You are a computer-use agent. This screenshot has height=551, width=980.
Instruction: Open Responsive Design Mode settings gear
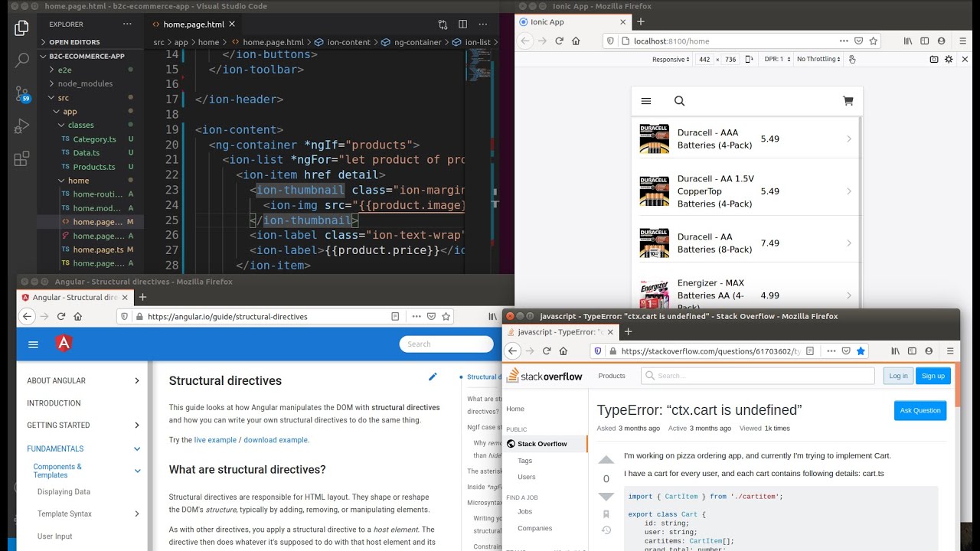coord(949,59)
